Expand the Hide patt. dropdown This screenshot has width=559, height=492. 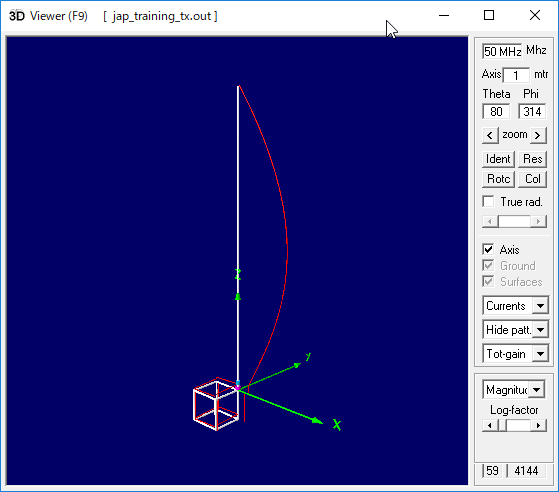point(540,330)
